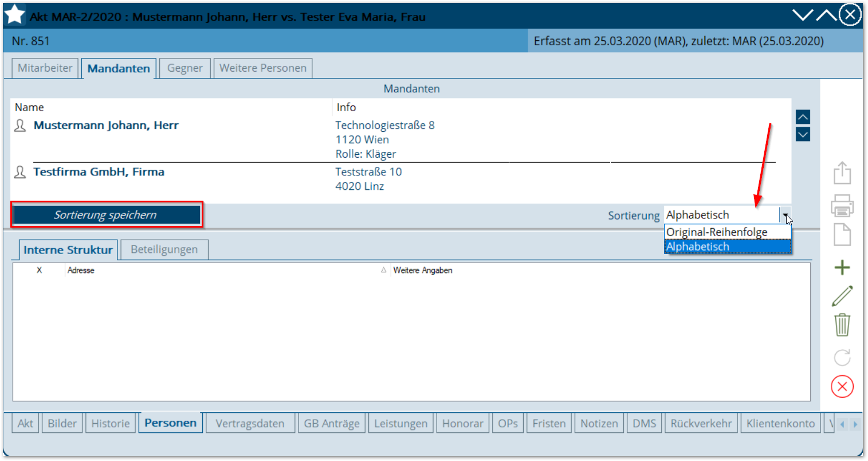Click person icon beside Mustermann Johann
Image resolution: width=868 pixels, height=461 pixels.
point(20,126)
